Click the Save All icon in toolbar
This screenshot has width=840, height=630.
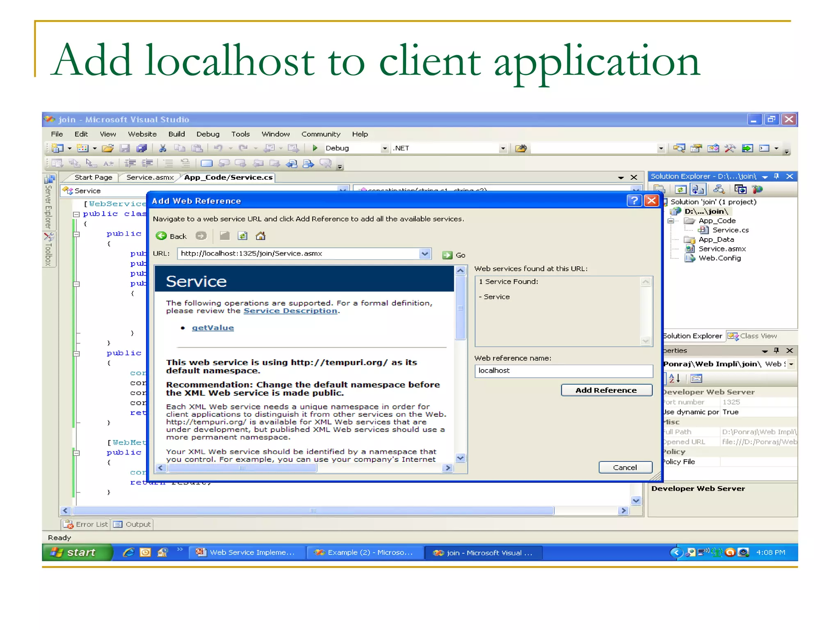click(x=142, y=148)
